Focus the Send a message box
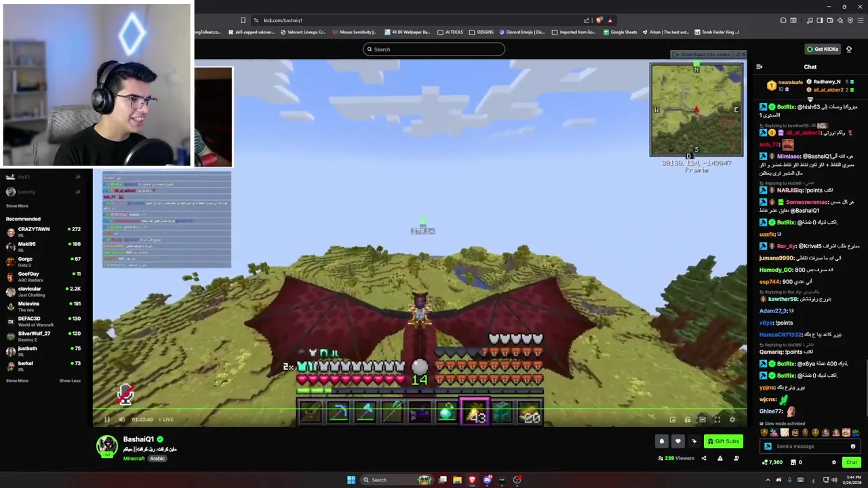Viewport: 868px width, 488px height. [x=810, y=446]
